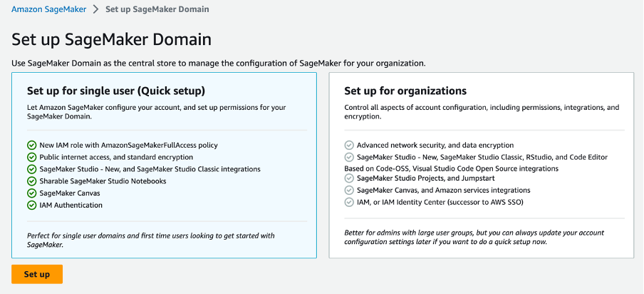
Task: Click the grey check beside IAM Identity Center
Action: 349,202
